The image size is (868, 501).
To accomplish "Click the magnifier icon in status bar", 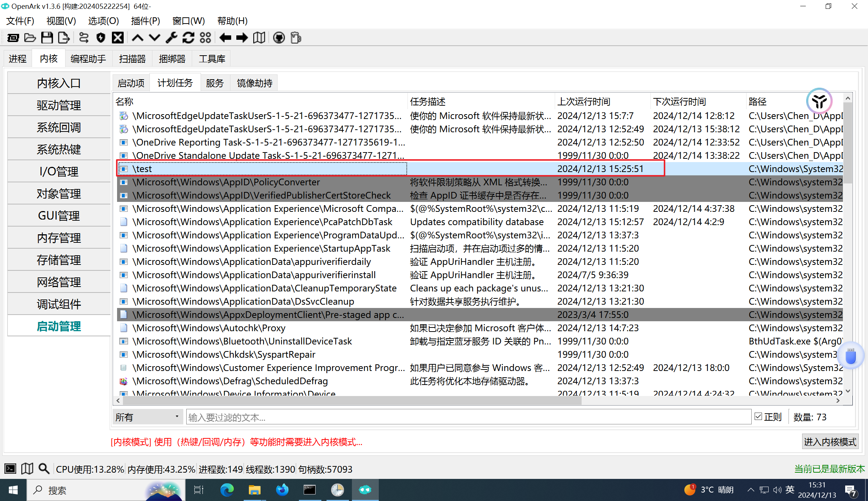I will 44,469.
